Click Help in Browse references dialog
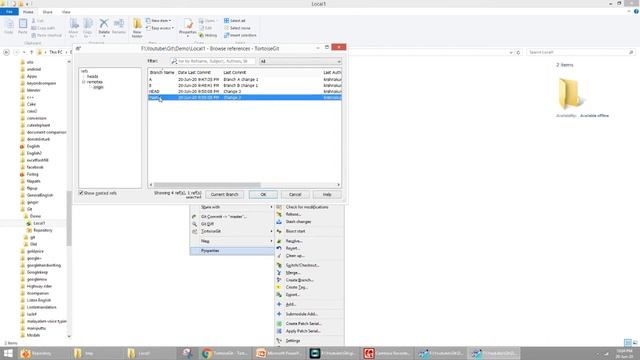 point(327,195)
